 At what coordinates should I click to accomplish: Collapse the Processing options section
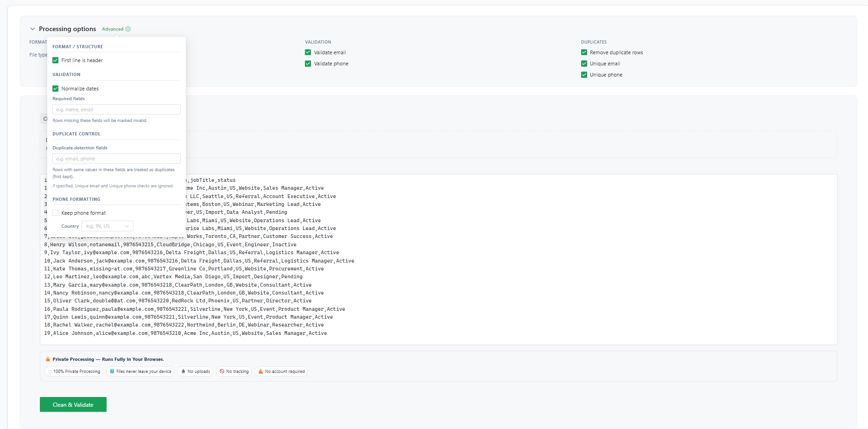tap(32, 28)
